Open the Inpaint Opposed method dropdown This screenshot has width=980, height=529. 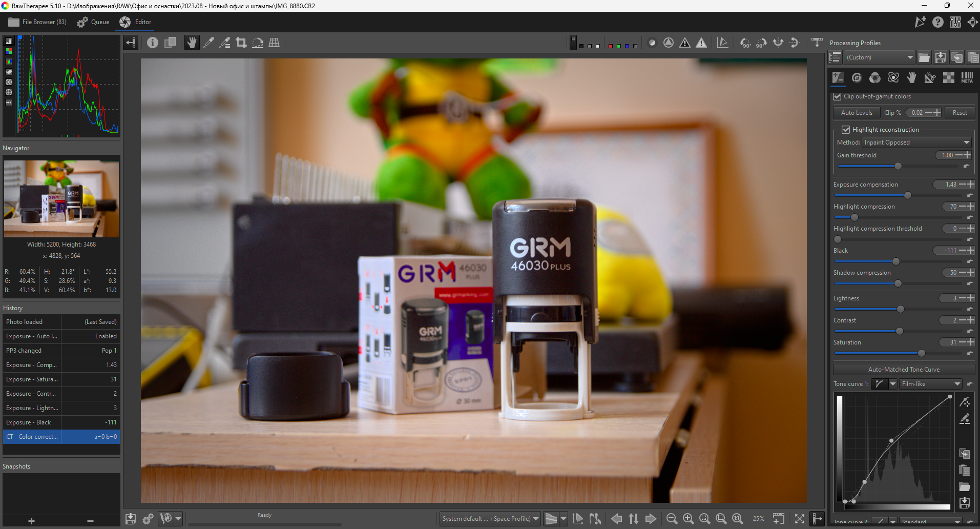coord(916,143)
